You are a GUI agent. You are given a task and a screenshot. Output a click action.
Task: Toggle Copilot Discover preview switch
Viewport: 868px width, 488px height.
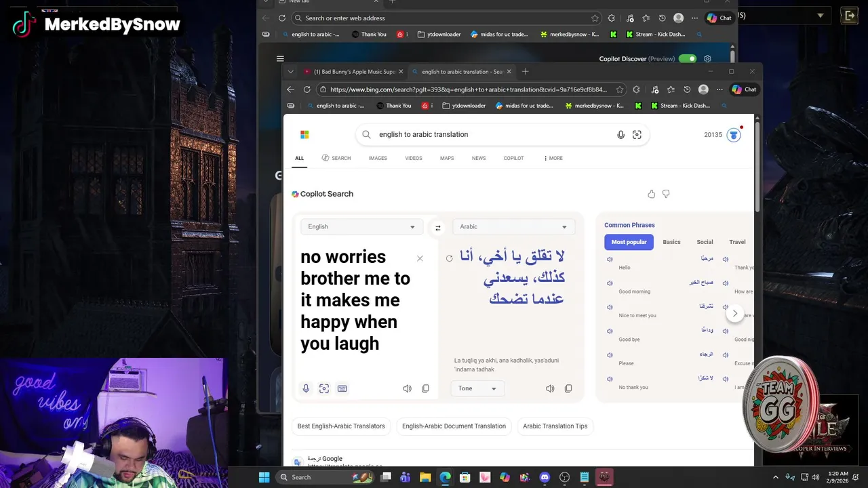[688, 59]
